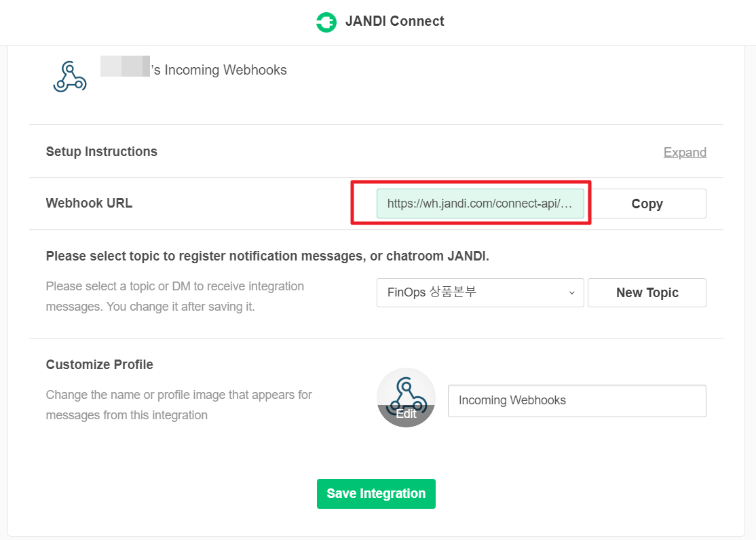Click the Webhook URL label
This screenshot has width=756, height=540.
[89, 203]
